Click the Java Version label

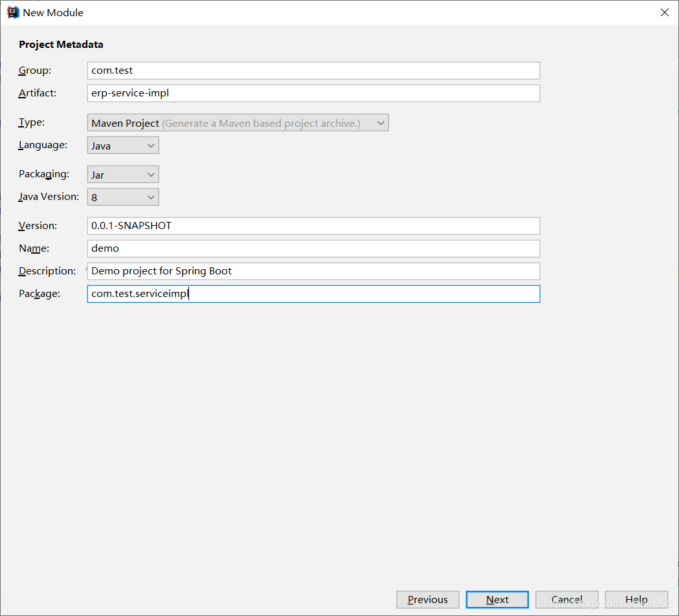coord(49,197)
